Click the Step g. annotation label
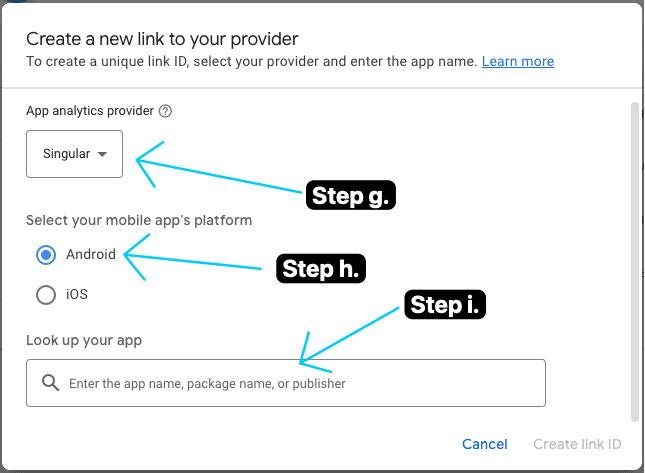645x473 pixels. (x=351, y=196)
